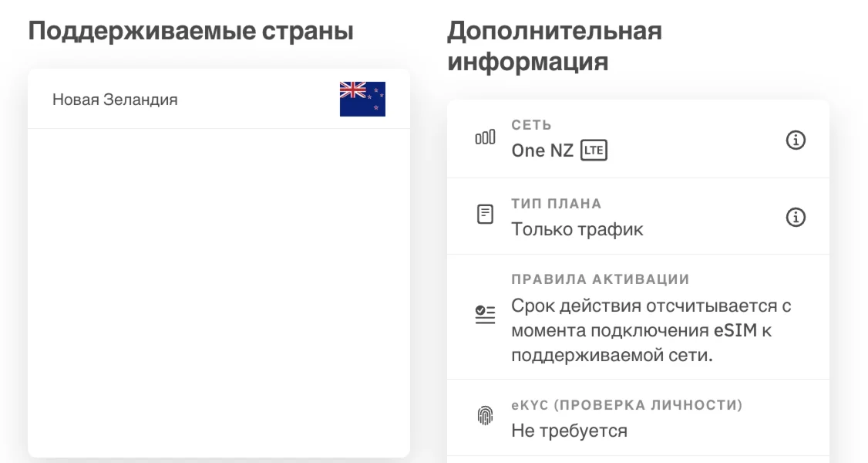Click the Поддерживаемые страны heading

190,32
